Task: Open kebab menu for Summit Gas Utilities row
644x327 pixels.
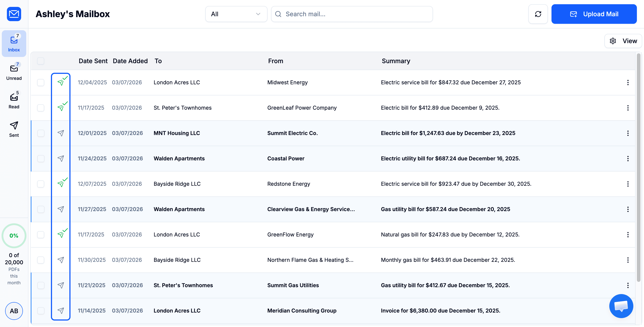Action: point(628,285)
